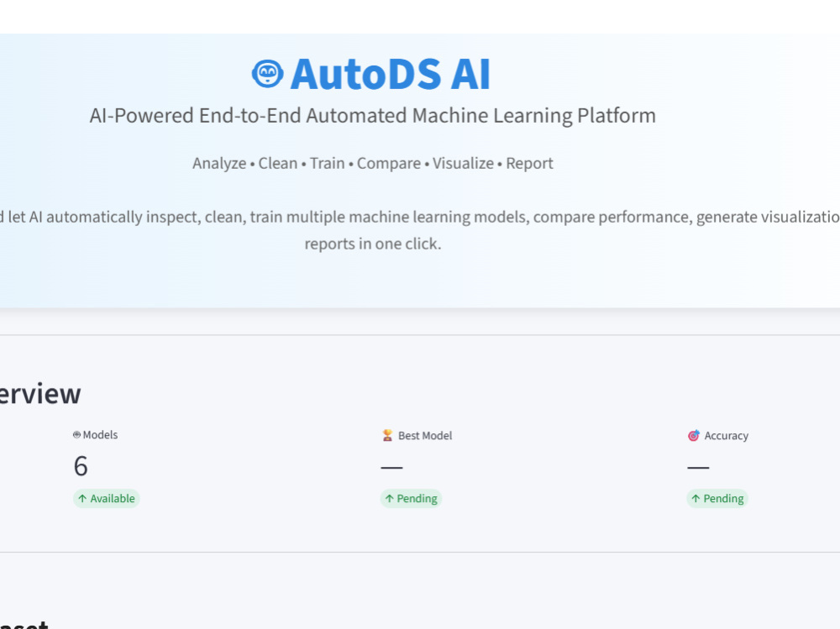This screenshot has height=629, width=840.
Task: Click the Pending badge under Best Model
Action: point(411,499)
